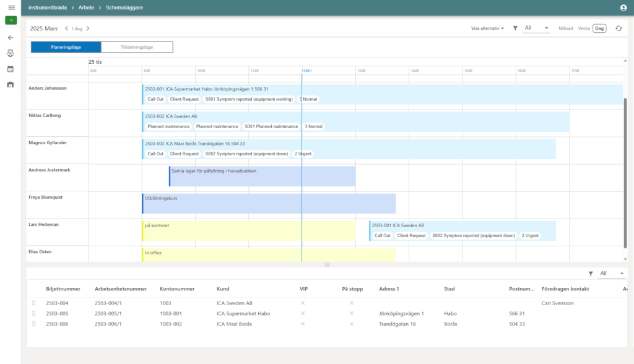The height and width of the screenshot is (364, 634).
Task: Open the top All filter dropdown
Action: 536,28
